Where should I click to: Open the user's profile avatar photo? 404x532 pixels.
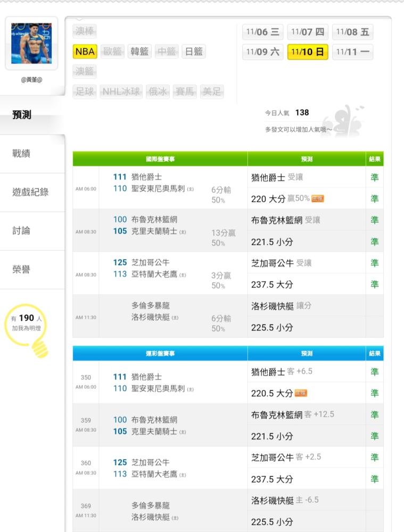[31, 44]
